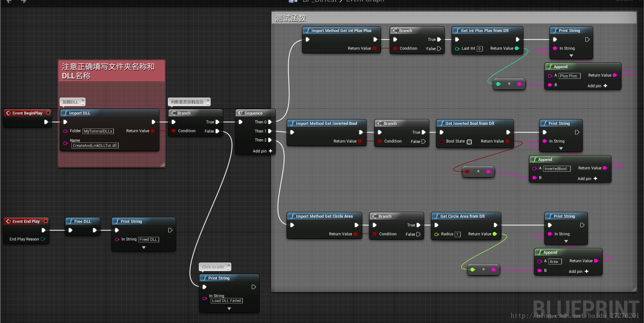Viewport: 644px width, 323px height.
Task: Click the Radius value input field
Action: [x=458, y=234]
